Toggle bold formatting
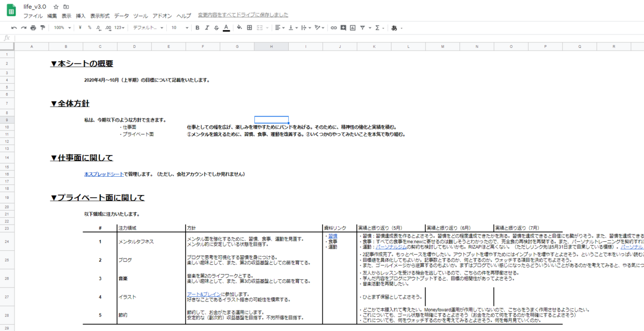This screenshot has height=331, width=644. (x=197, y=27)
